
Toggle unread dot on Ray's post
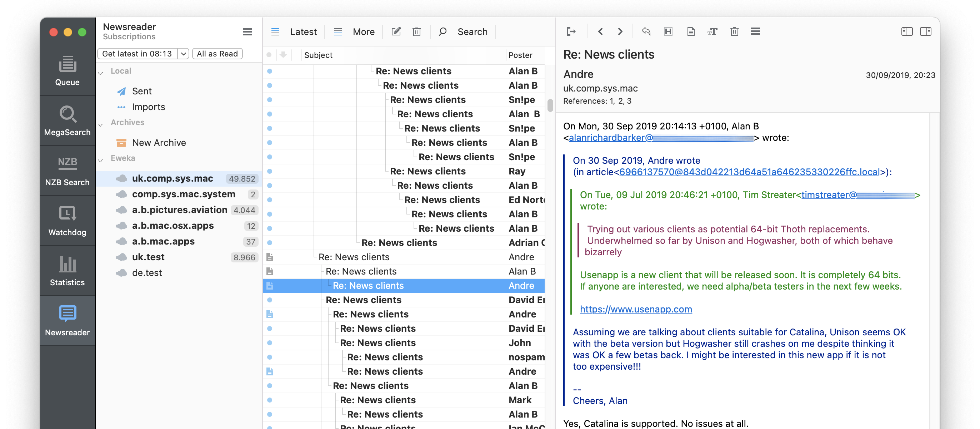tap(269, 171)
